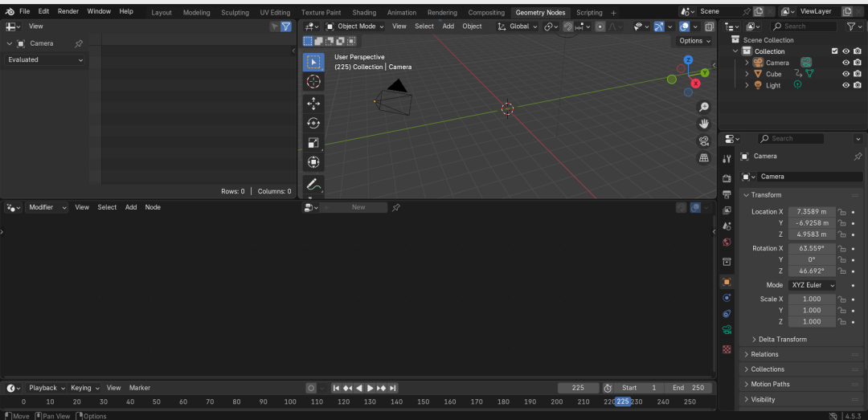868x420 pixels.
Task: Open the View Layer properties tab
Action: (727, 210)
